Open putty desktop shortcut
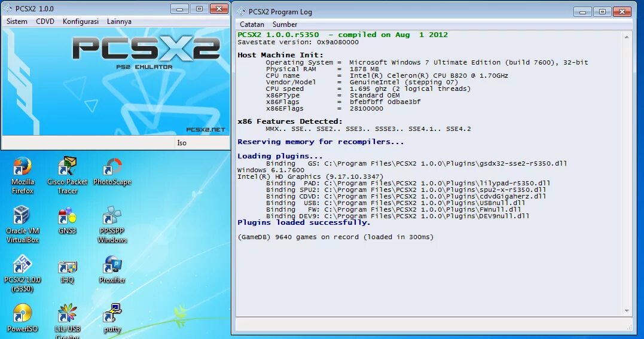 point(112,318)
